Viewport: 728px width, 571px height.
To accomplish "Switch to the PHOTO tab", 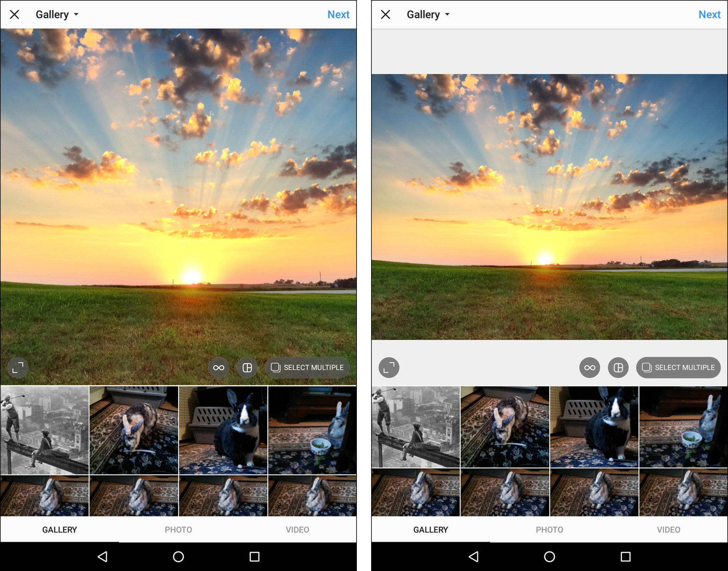I will point(178,529).
